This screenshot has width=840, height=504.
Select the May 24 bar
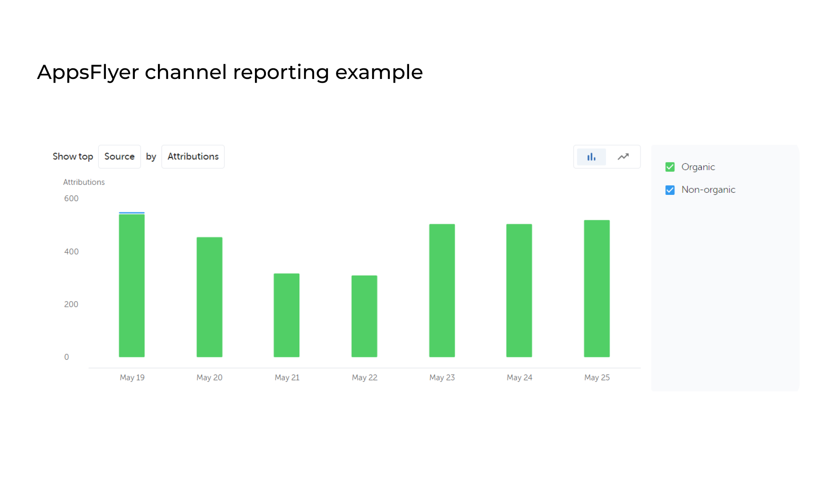click(x=519, y=290)
